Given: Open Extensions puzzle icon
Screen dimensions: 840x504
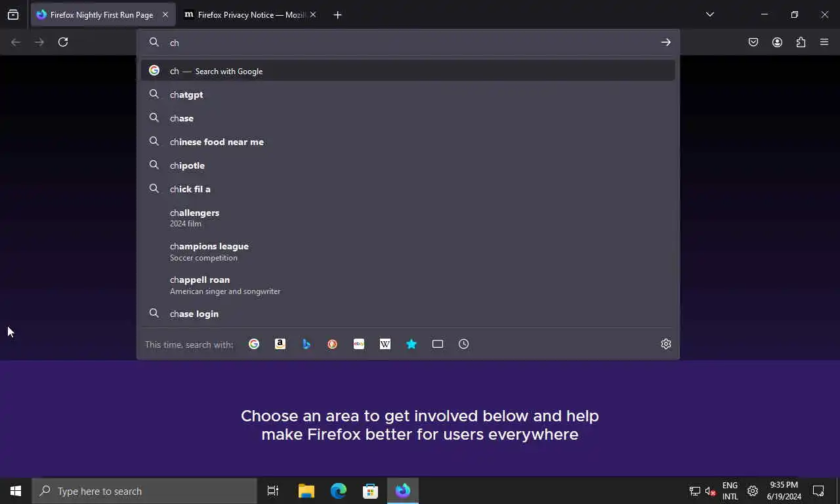Looking at the screenshot, I should (801, 42).
